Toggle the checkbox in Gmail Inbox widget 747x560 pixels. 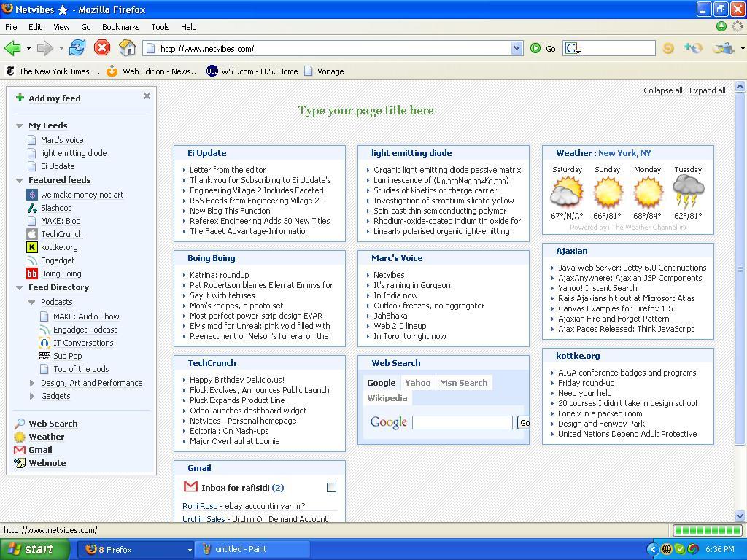(332, 487)
